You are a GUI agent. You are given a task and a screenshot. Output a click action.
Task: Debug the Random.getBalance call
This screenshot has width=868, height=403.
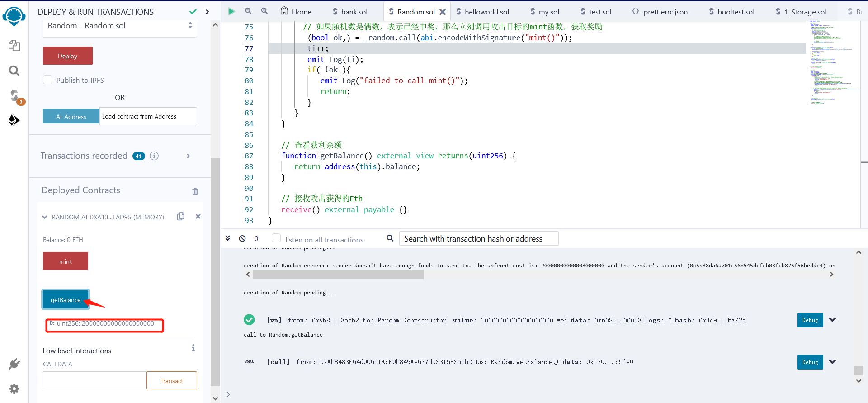tap(810, 362)
